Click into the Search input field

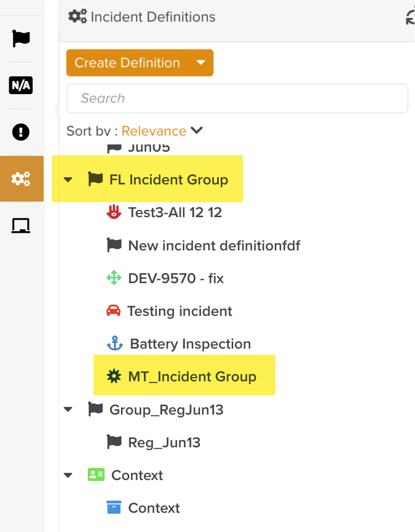pos(237,98)
